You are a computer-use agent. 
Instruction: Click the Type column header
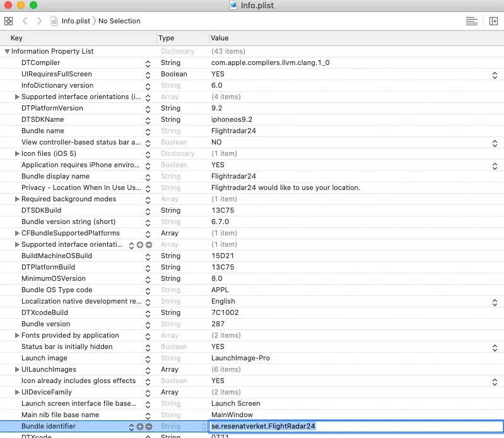166,38
